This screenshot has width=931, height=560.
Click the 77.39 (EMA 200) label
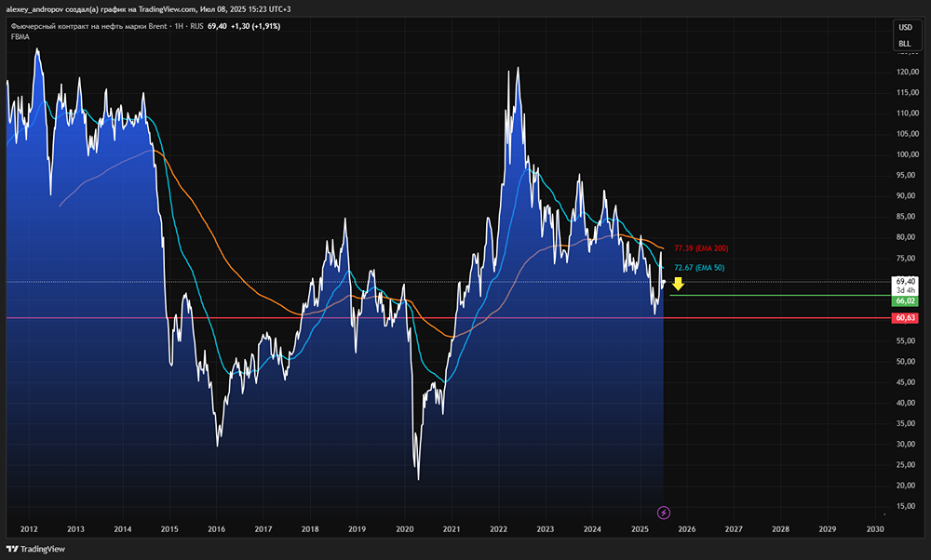pos(701,248)
